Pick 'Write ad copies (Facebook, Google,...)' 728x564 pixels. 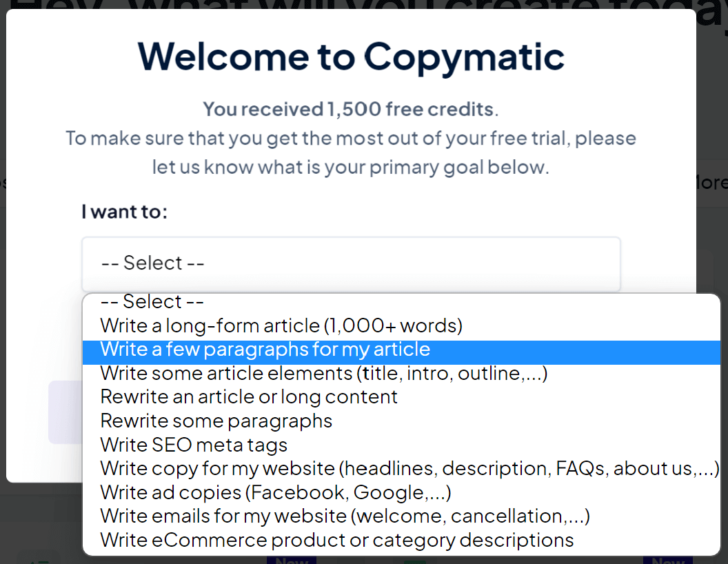[x=276, y=493]
